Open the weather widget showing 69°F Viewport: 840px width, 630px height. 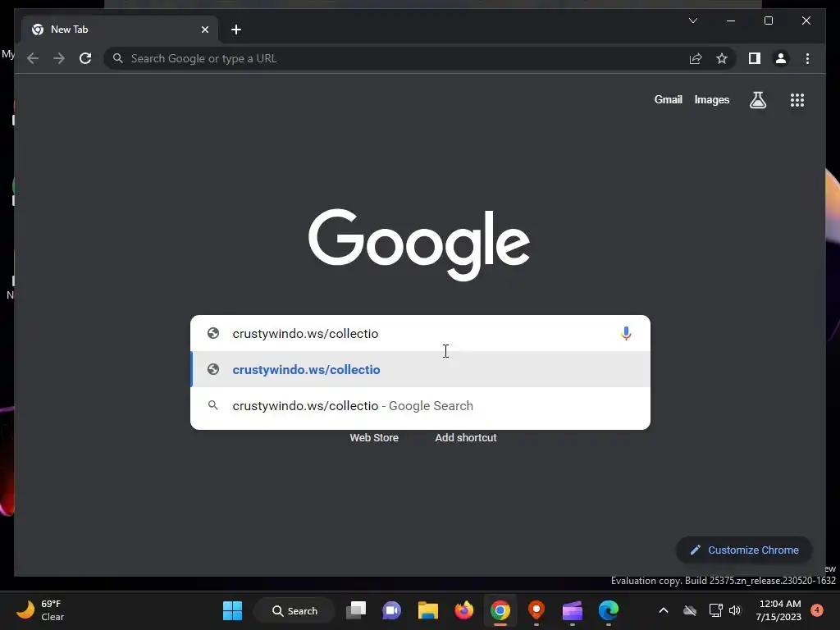pyautogui.click(x=40, y=610)
